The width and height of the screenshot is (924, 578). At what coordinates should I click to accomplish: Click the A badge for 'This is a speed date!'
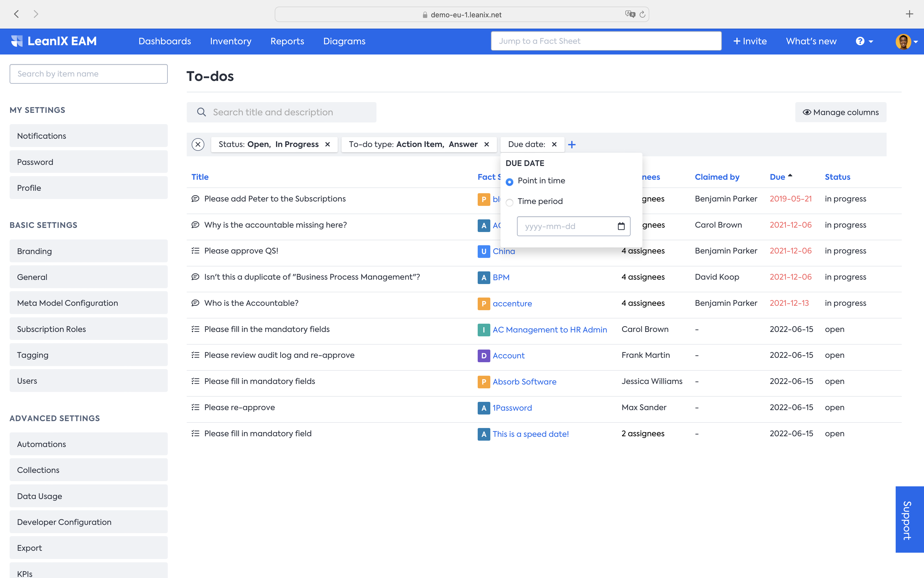[484, 434]
